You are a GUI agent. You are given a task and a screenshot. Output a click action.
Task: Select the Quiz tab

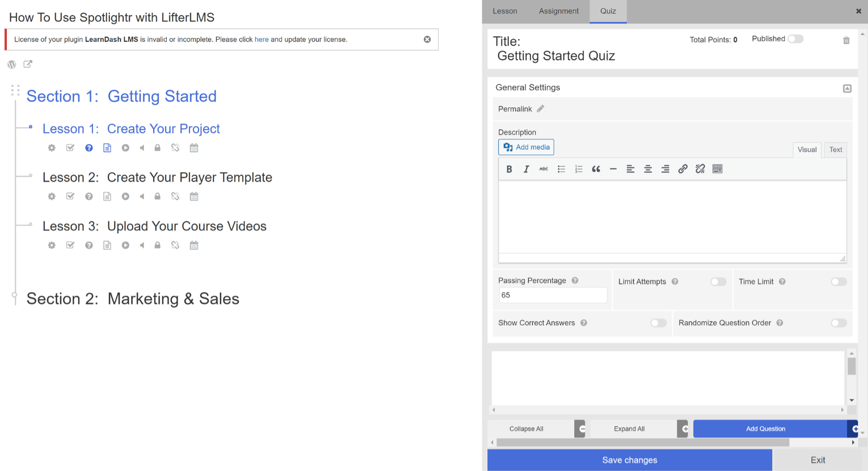[x=608, y=11]
